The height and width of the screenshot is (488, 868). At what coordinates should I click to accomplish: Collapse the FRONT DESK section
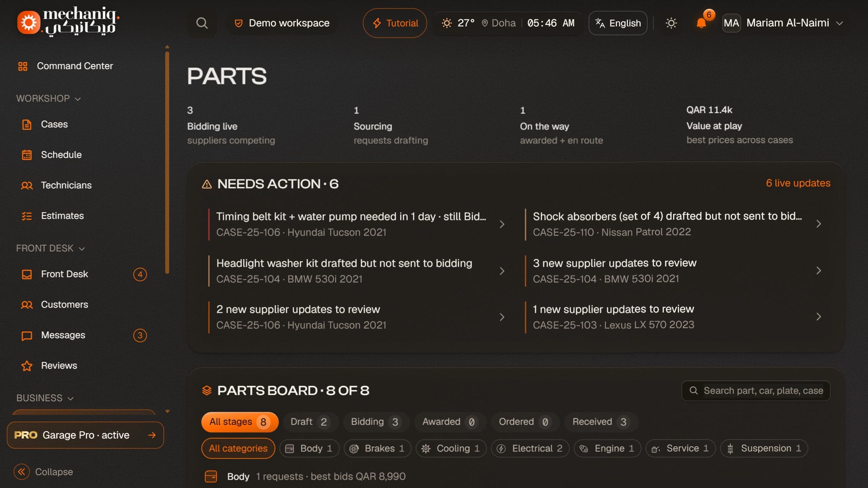click(50, 248)
